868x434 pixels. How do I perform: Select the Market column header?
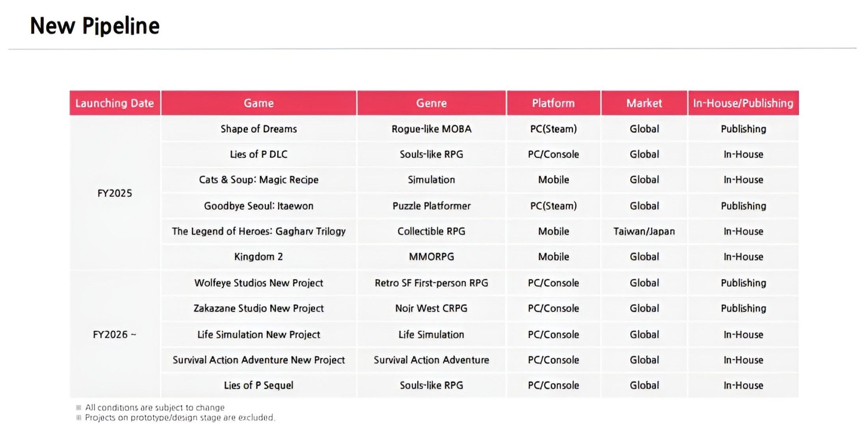[644, 103]
